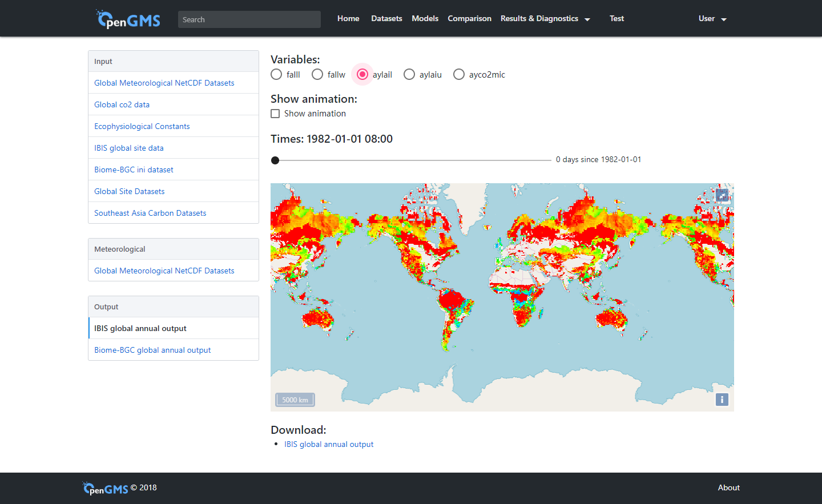Click the time slider handle

point(275,160)
